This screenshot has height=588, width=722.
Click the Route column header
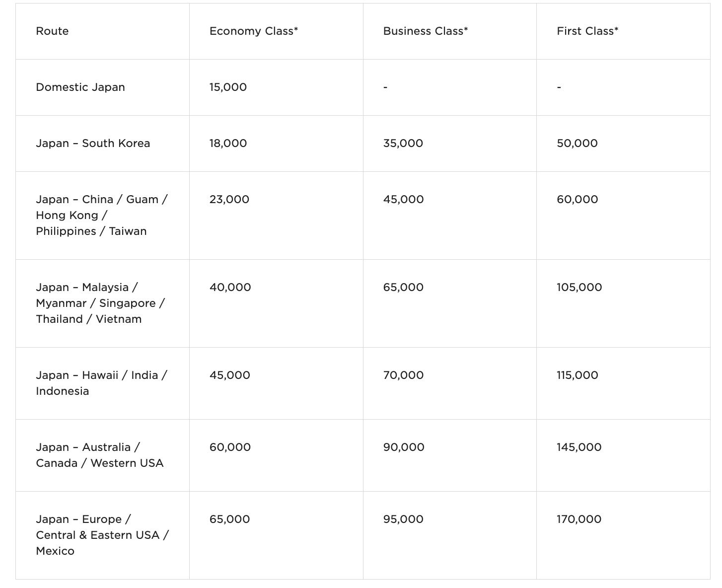pyautogui.click(x=52, y=31)
